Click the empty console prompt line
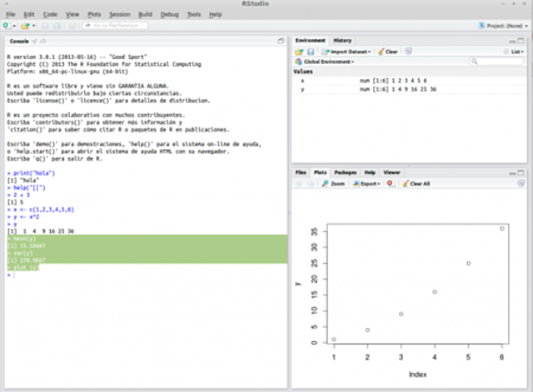 point(147,275)
